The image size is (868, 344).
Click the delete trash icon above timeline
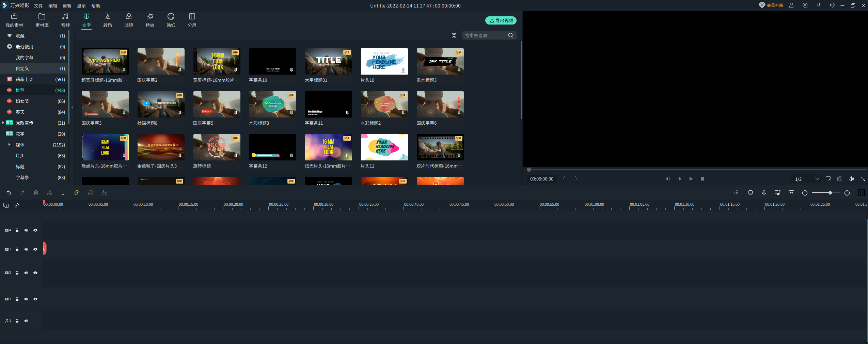pyautogui.click(x=36, y=193)
